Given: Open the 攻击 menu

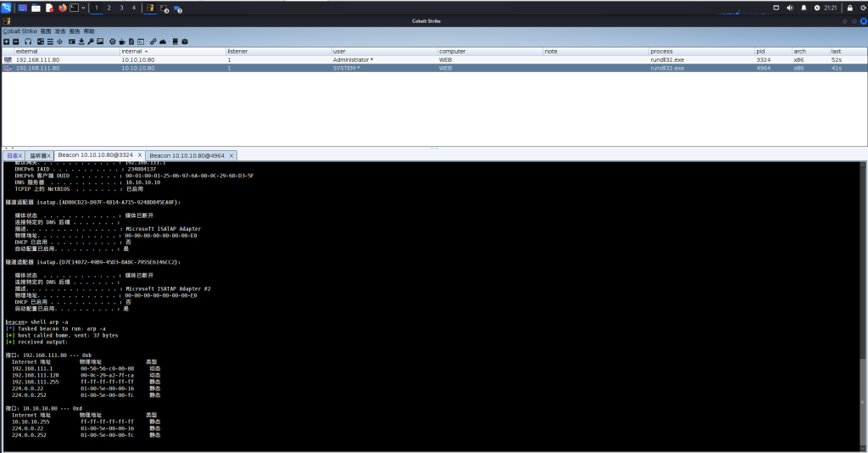Looking at the screenshot, I should 60,31.
